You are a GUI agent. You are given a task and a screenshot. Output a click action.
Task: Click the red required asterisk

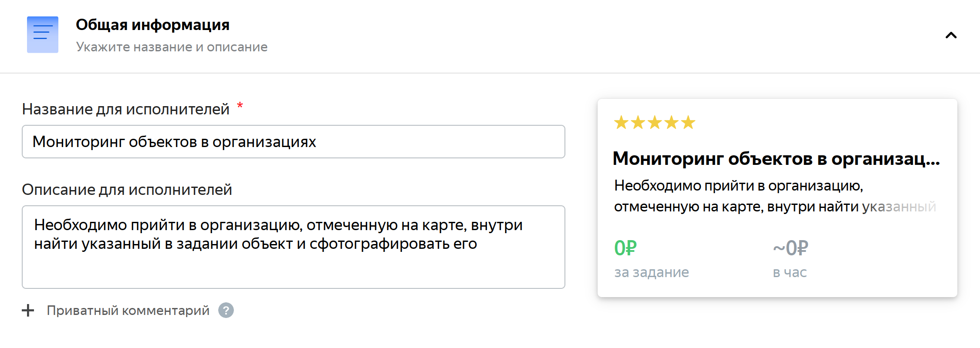[240, 106]
